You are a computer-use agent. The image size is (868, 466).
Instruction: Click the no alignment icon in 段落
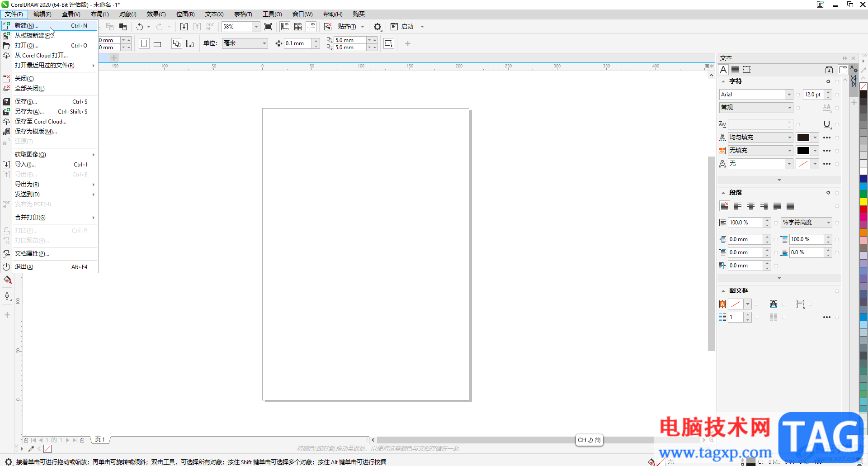725,206
